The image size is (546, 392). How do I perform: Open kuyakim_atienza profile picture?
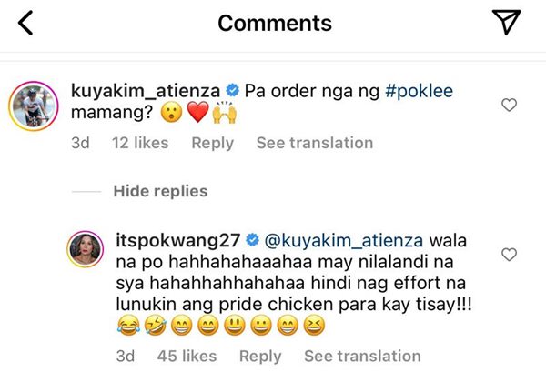coord(35,106)
